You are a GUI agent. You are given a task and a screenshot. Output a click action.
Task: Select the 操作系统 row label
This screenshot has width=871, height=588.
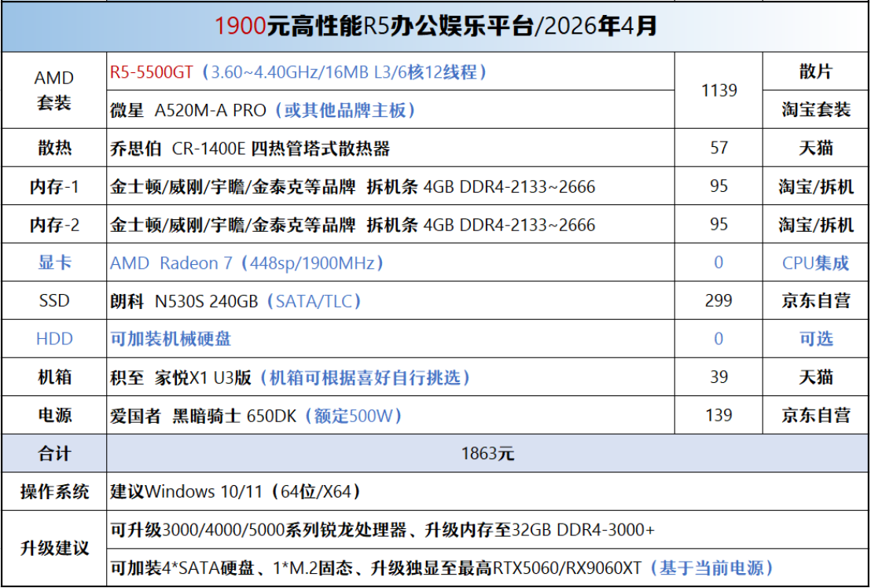54,491
